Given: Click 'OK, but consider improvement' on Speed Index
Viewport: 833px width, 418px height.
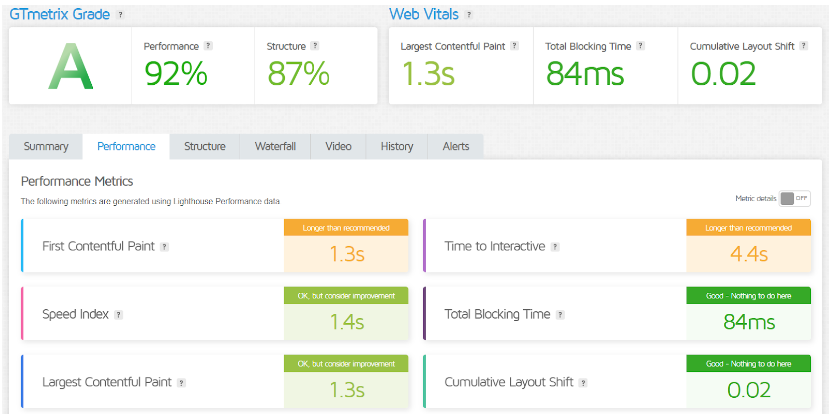Looking at the screenshot, I should [x=346, y=296].
